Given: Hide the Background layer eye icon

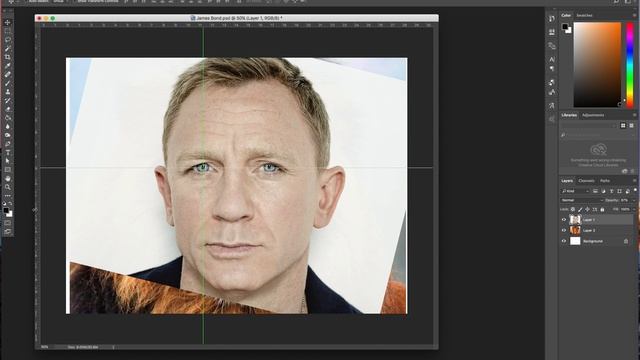Looking at the screenshot, I should pyautogui.click(x=564, y=241).
